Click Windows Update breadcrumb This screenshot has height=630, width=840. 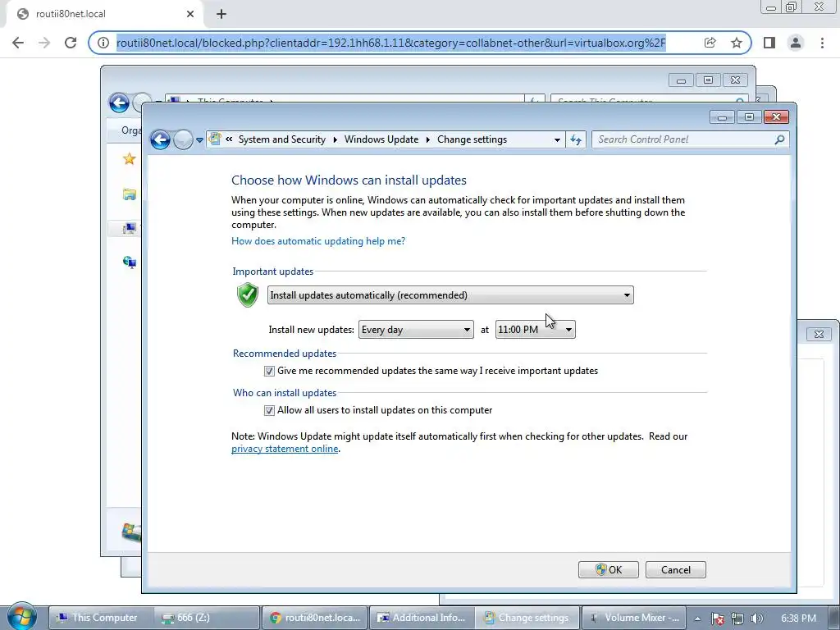[381, 139]
